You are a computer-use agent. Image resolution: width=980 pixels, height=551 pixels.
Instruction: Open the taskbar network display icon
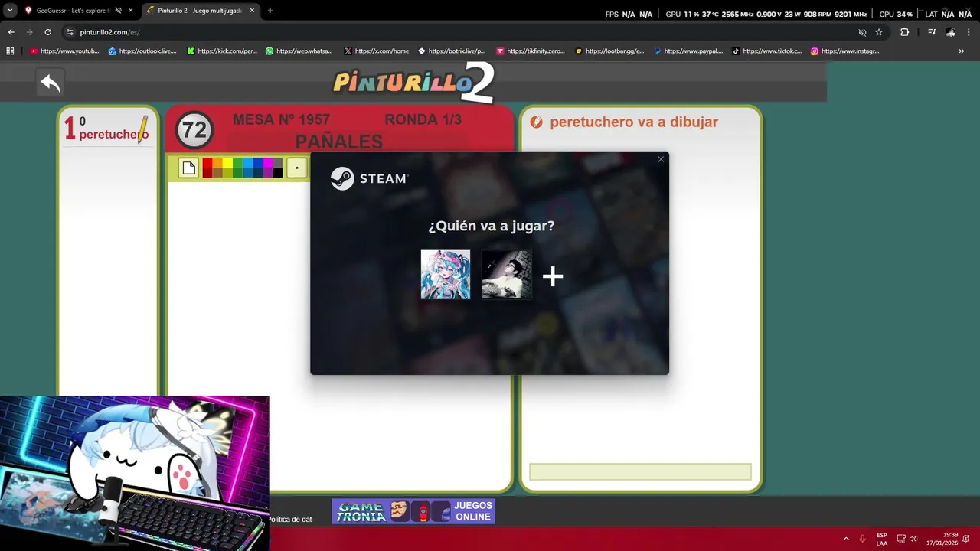[901, 539]
